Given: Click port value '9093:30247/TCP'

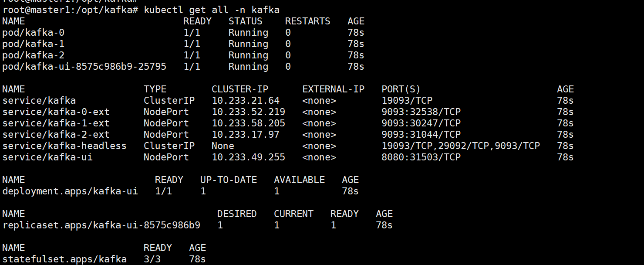Looking at the screenshot, I should [x=421, y=123].
